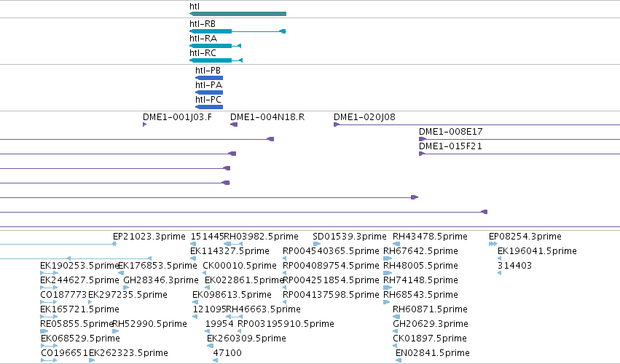The width and height of the screenshot is (620, 364).
Task: Click the 151445 EST label
Action: pos(207,237)
